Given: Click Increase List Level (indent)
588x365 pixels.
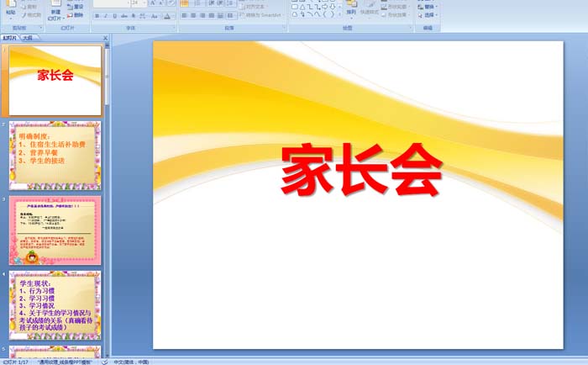Looking at the screenshot, I should coord(220,3).
